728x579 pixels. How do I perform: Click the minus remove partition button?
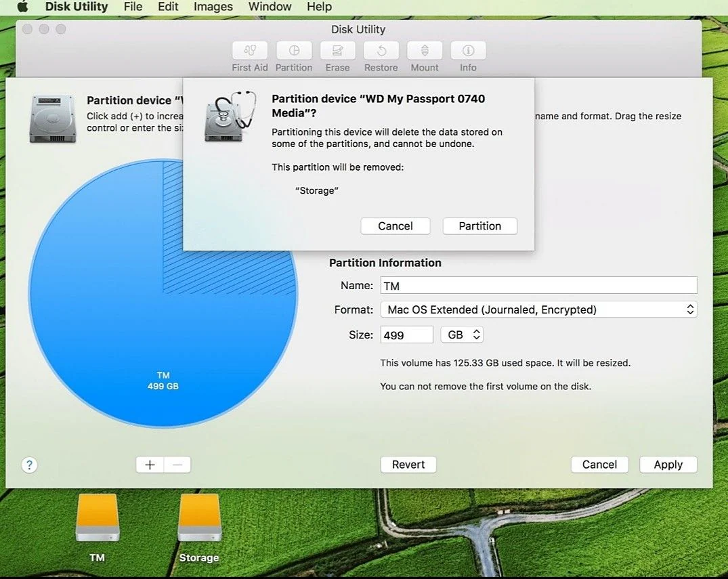pos(177,465)
